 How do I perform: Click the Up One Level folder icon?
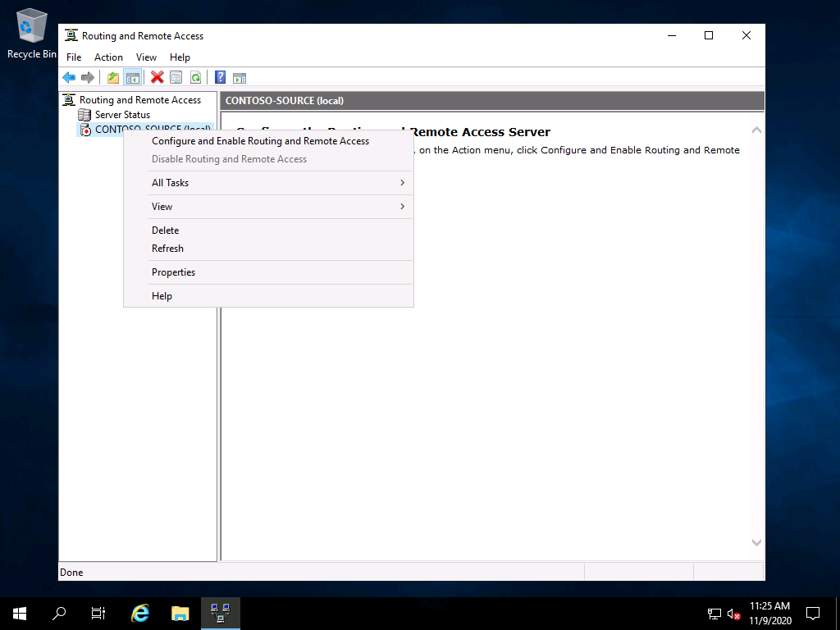[x=113, y=78]
